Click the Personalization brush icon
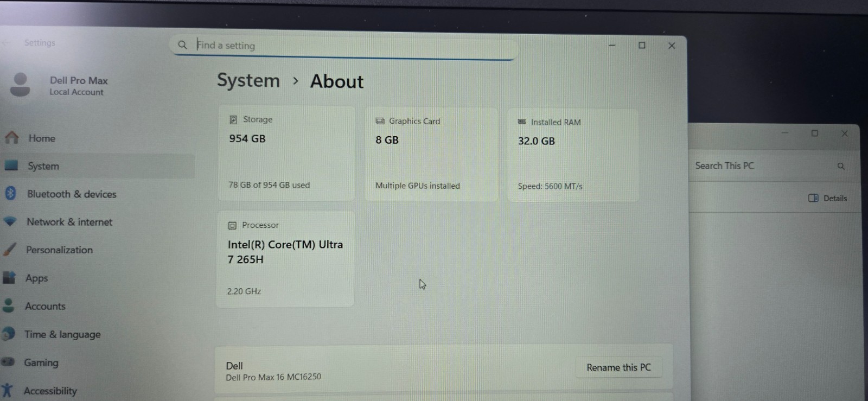Viewport: 868px width, 401px height. [x=10, y=249]
